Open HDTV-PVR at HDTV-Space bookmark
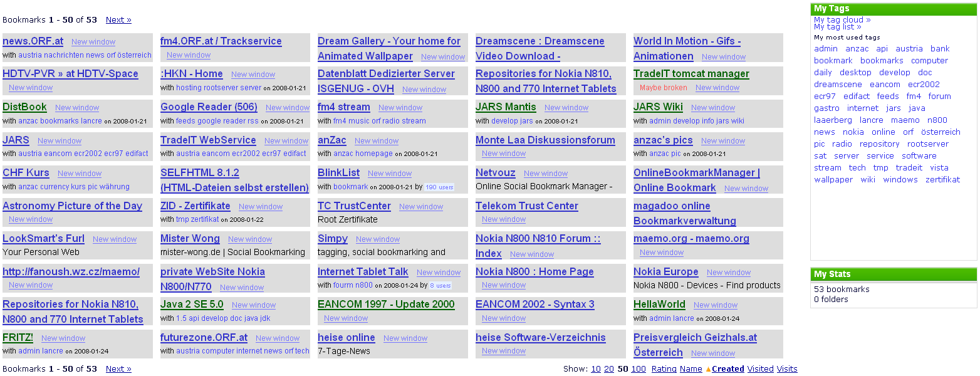 tap(70, 74)
